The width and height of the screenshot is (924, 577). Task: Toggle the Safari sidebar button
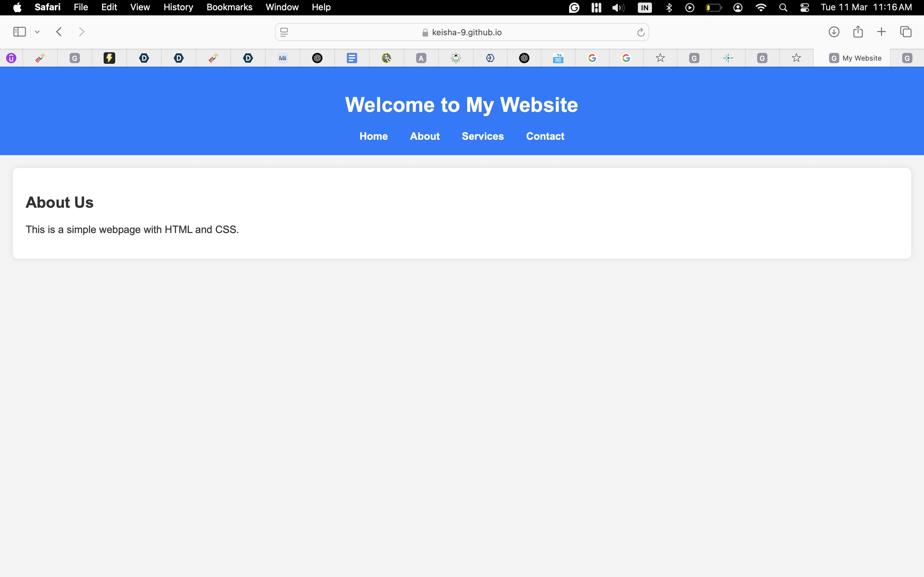20,32
